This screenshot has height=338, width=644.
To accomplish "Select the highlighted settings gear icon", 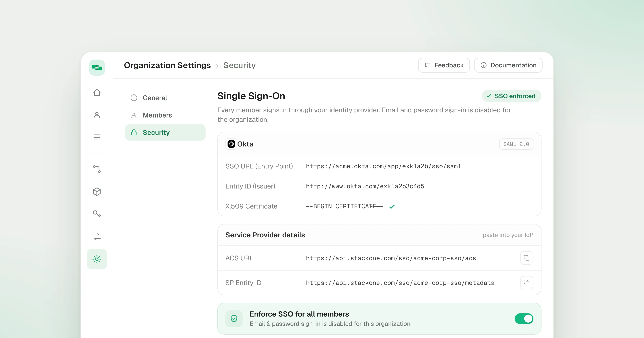I will [x=97, y=259].
